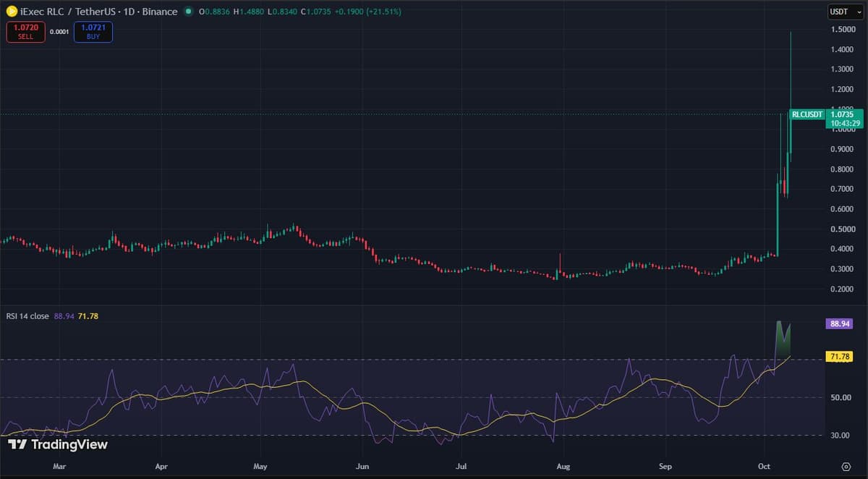This screenshot has height=479, width=868.
Task: Click the 1.5000 price axis label
Action: point(843,30)
